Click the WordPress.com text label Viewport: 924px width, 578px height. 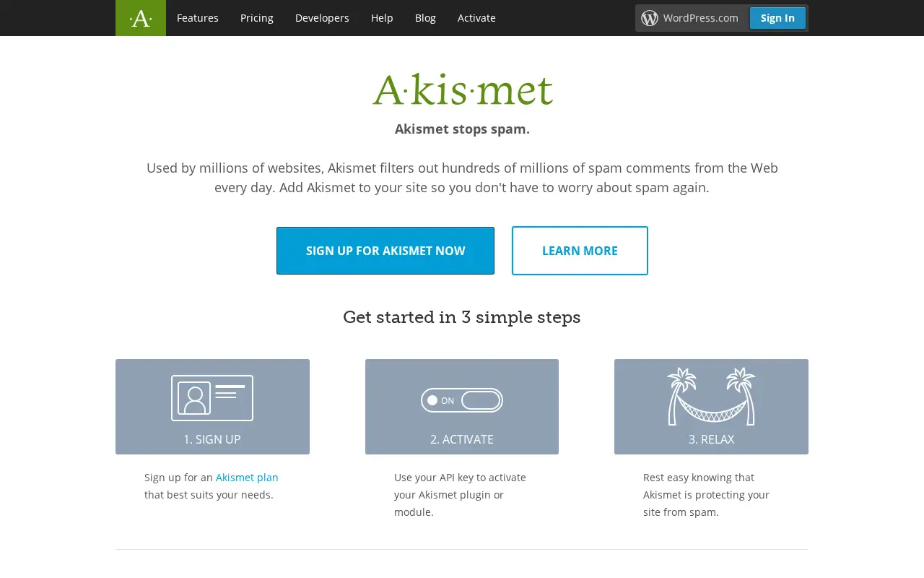click(701, 18)
